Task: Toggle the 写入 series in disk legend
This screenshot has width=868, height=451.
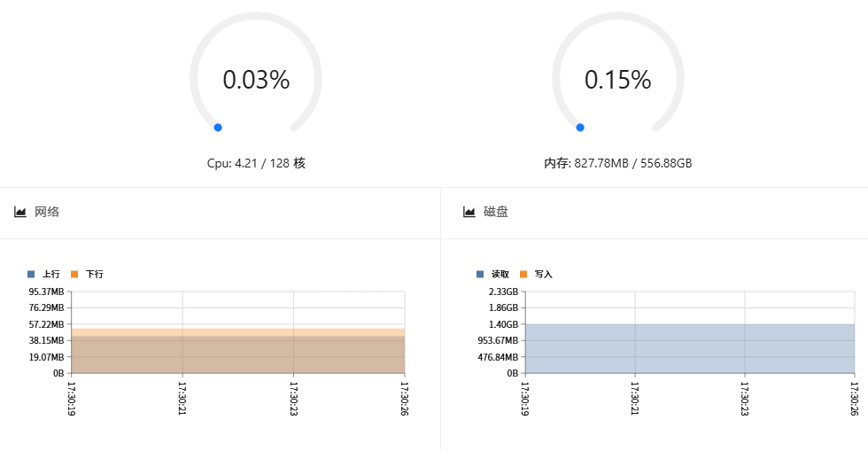Action: [x=536, y=275]
